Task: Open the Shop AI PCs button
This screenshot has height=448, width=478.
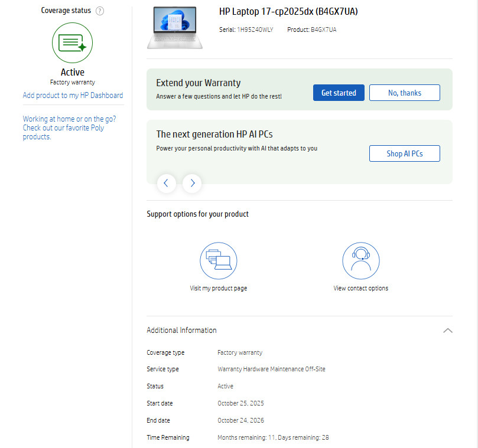Action: pyautogui.click(x=405, y=153)
